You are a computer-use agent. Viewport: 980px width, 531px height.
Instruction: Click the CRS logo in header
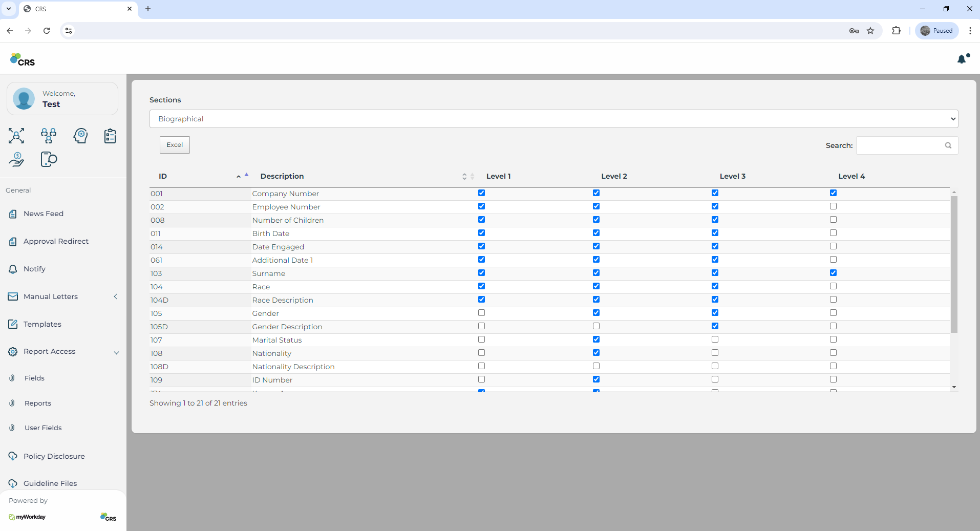[x=23, y=59]
